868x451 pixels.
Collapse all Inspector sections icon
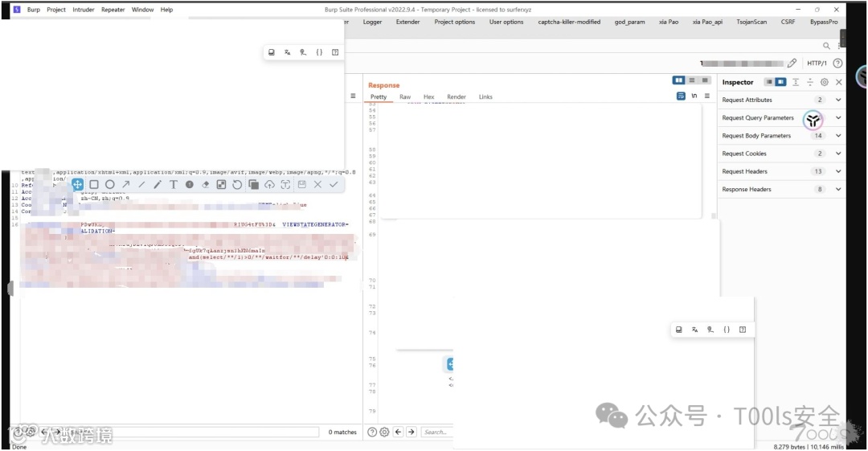pos(810,82)
